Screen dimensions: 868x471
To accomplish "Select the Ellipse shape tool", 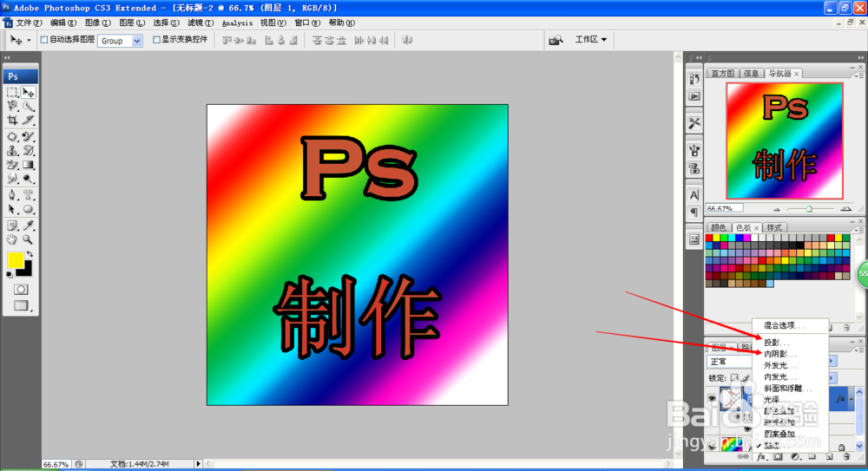I will point(29,209).
